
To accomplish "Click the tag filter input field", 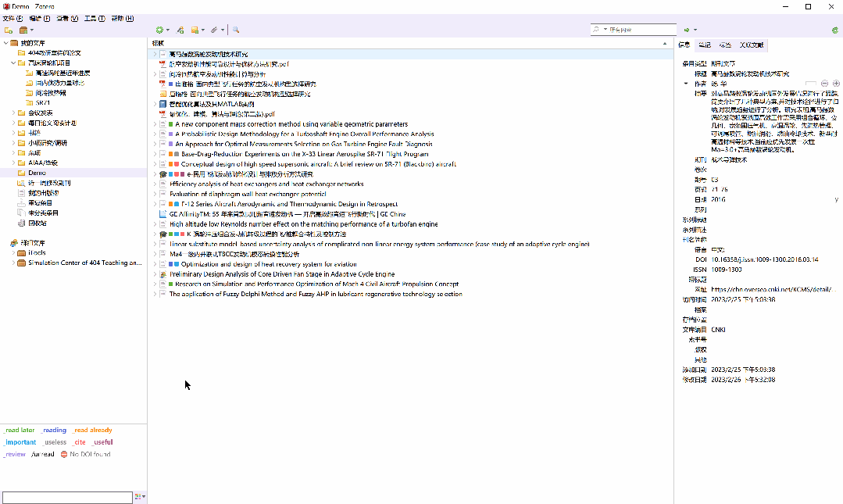I will click(67, 498).
